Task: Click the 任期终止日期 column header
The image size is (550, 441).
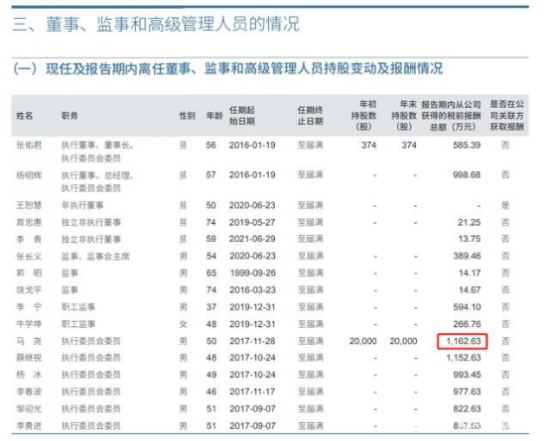Action: (310, 115)
